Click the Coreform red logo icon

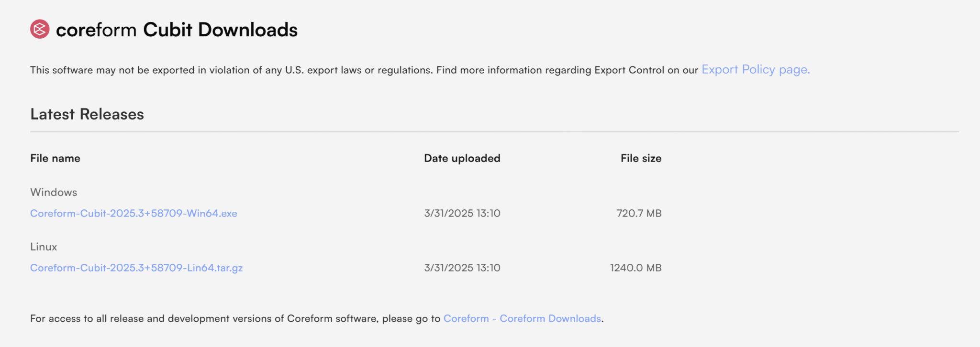click(x=40, y=29)
